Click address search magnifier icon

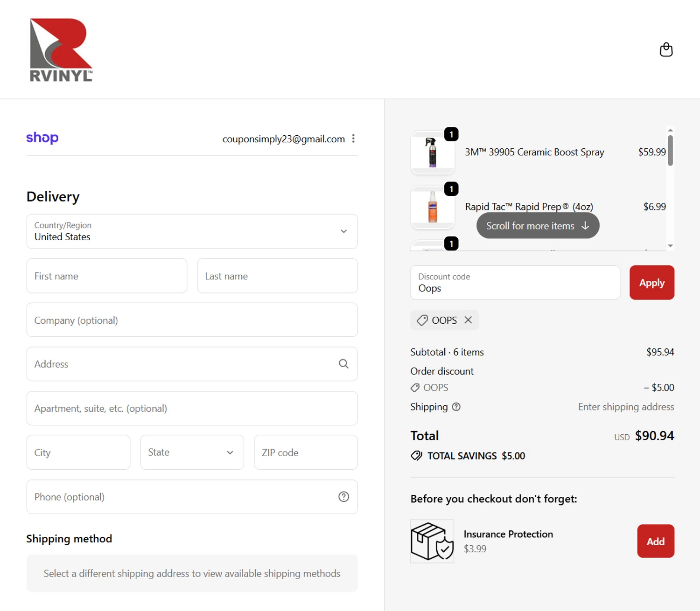tap(343, 364)
